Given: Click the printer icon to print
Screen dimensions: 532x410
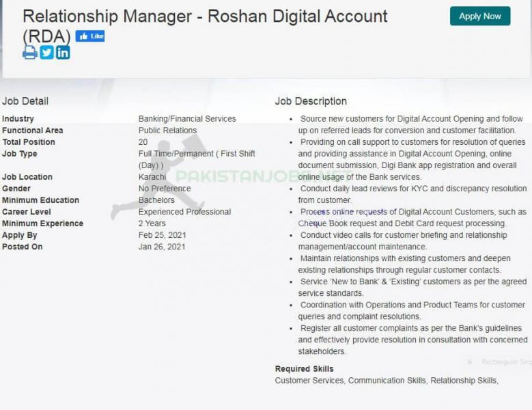Looking at the screenshot, I should click(x=30, y=53).
